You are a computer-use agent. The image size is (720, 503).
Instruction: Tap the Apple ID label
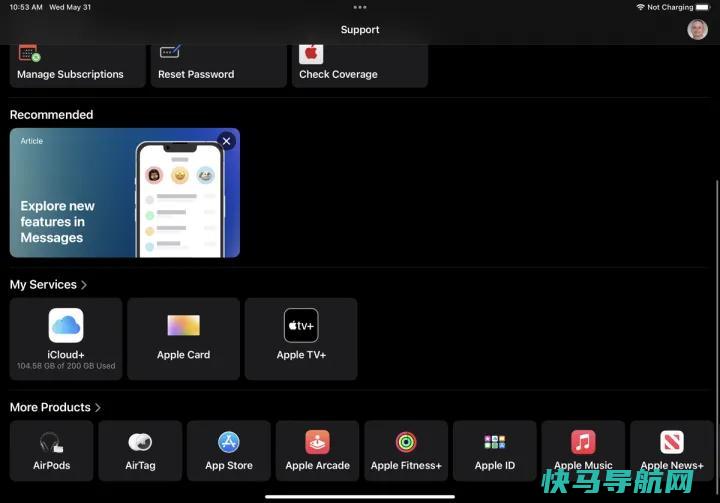click(x=495, y=466)
